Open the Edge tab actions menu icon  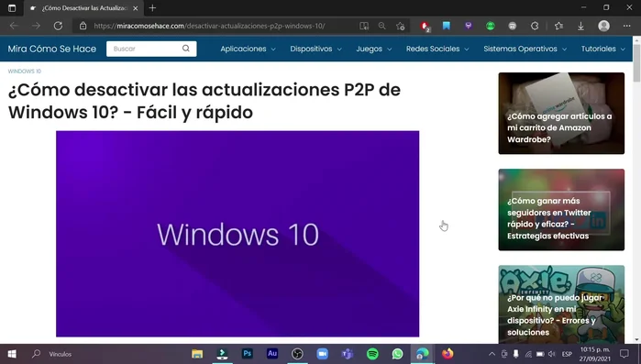[x=12, y=7]
